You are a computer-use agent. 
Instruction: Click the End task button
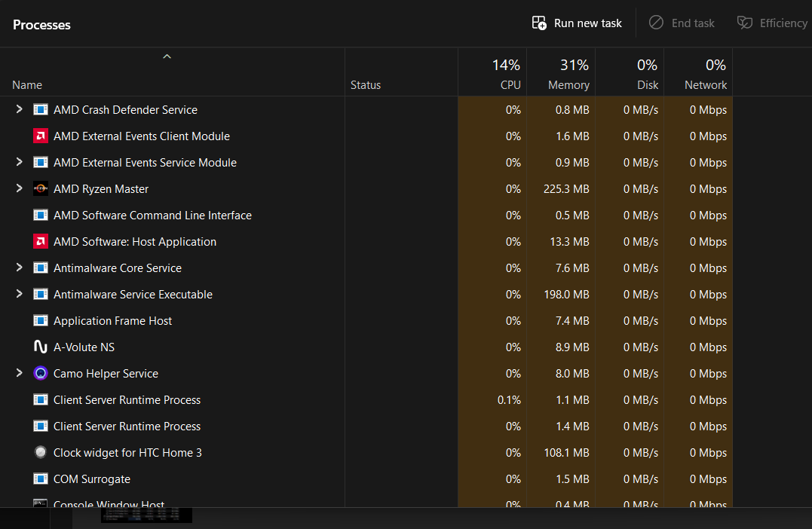click(682, 23)
